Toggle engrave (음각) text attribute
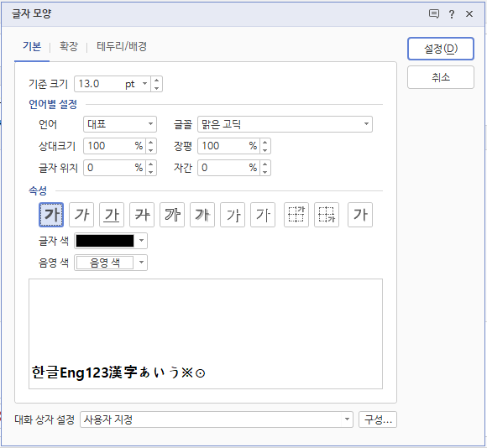The height and width of the screenshot is (448, 487). [x=263, y=215]
